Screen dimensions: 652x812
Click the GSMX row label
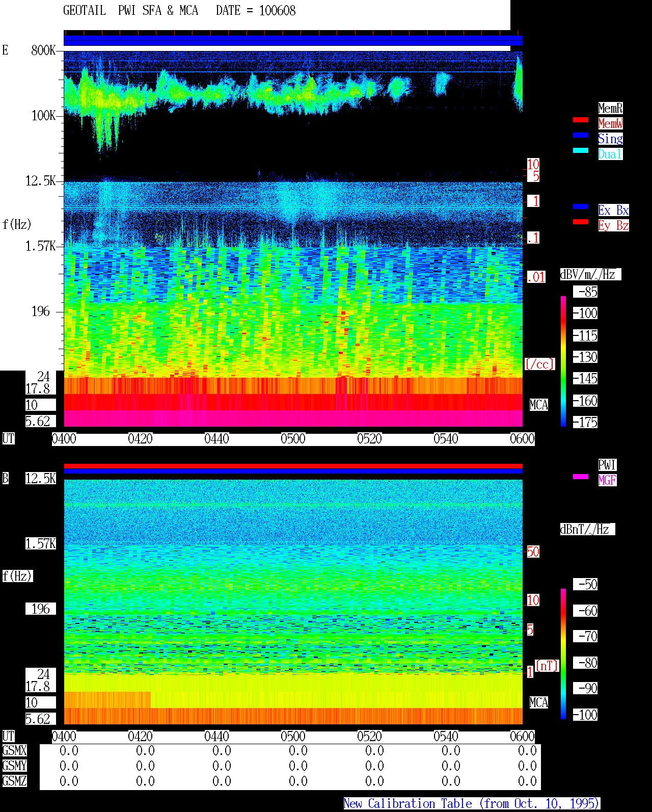click(15, 751)
